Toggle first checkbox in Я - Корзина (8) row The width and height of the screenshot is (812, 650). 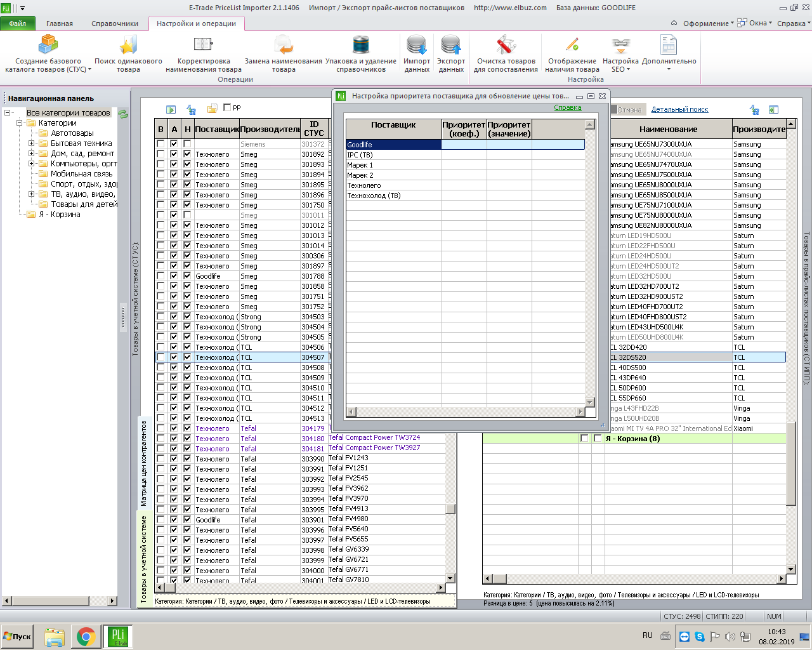coord(584,439)
